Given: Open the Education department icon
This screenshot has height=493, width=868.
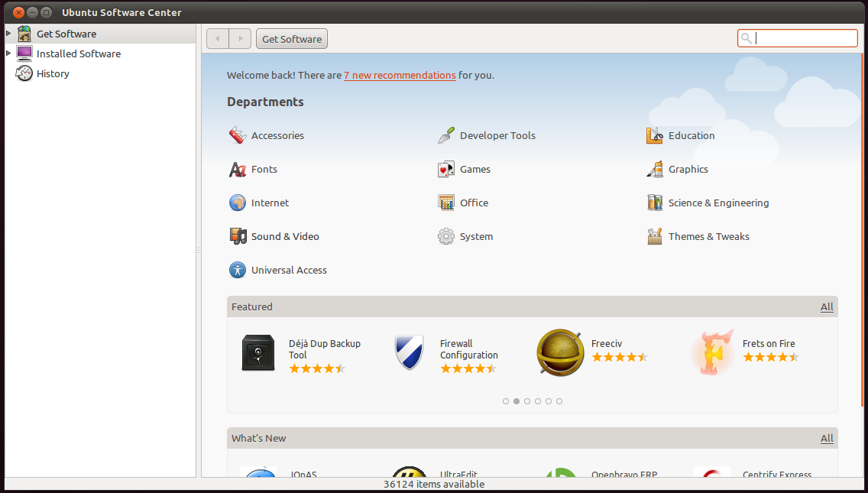Looking at the screenshot, I should click(654, 135).
